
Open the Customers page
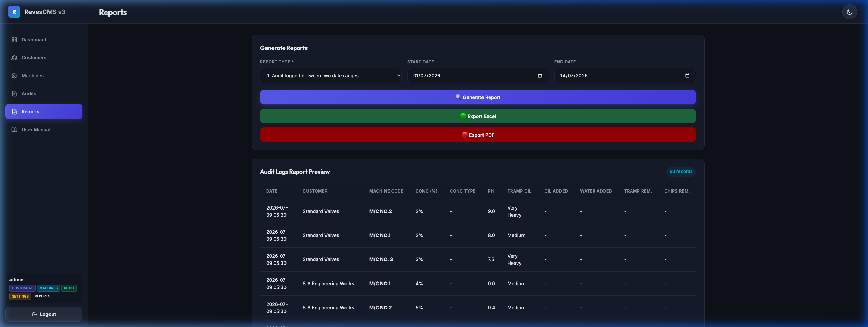click(44, 58)
